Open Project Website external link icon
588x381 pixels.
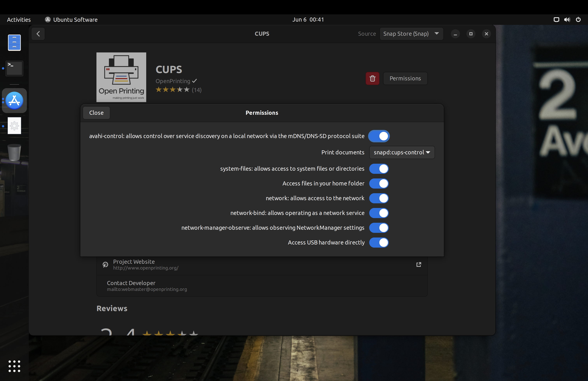tap(418, 264)
